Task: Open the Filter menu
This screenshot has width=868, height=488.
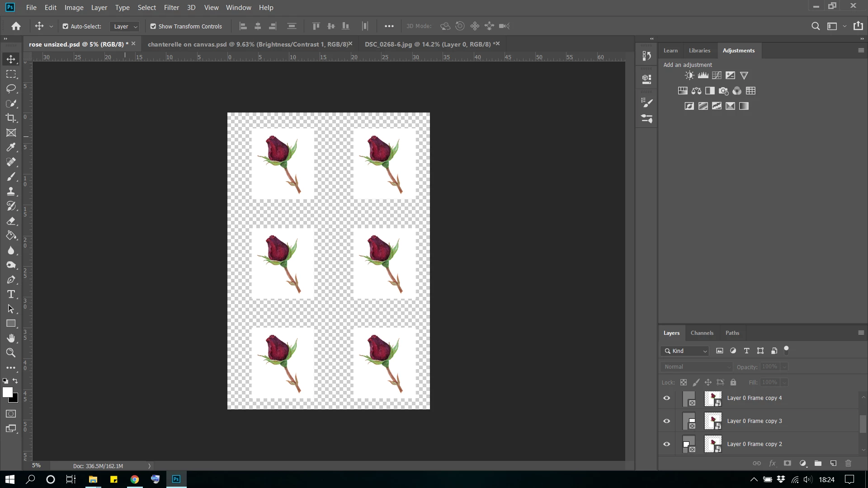Action: click(x=171, y=8)
